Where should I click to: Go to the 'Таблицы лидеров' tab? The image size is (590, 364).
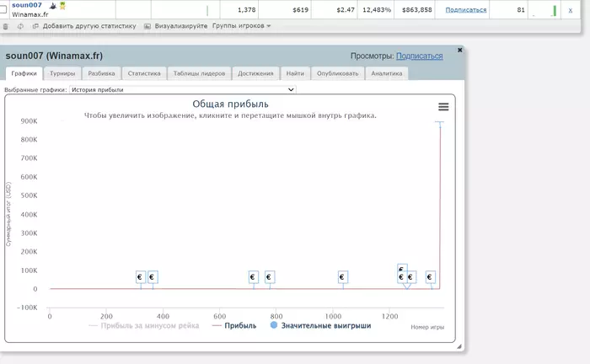point(199,73)
